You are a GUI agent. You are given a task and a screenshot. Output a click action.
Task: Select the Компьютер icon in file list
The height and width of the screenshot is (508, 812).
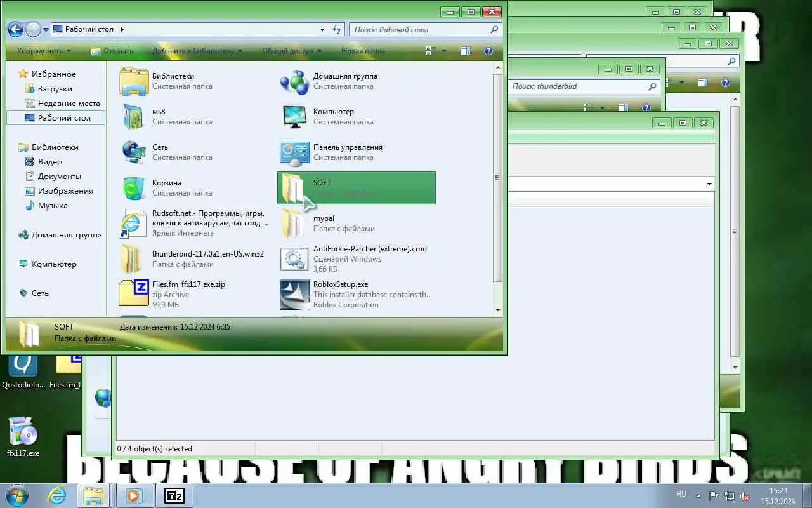294,117
